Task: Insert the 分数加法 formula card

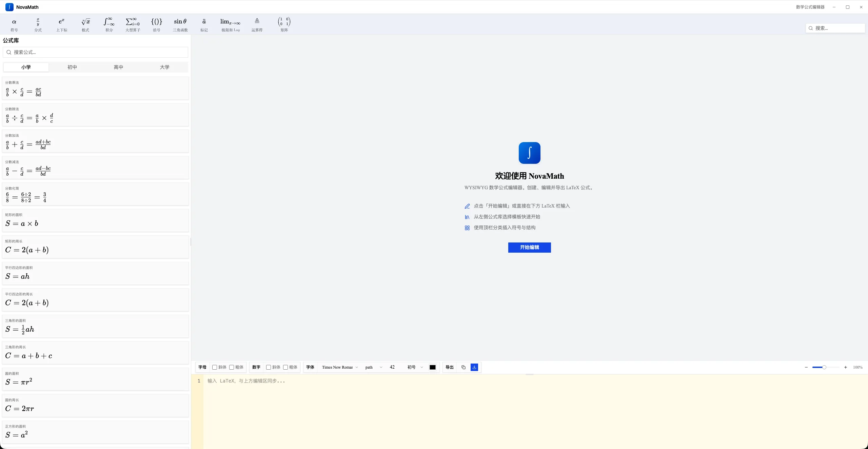Action: 95,141
